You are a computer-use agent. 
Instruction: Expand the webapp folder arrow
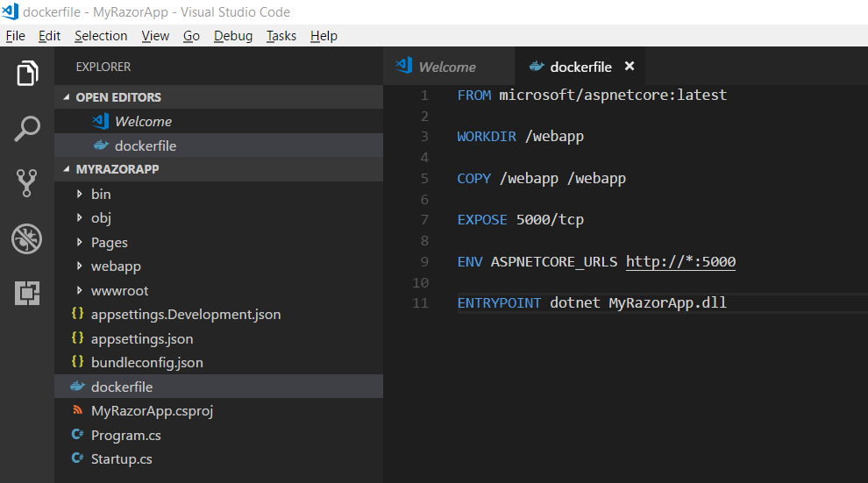click(x=79, y=266)
